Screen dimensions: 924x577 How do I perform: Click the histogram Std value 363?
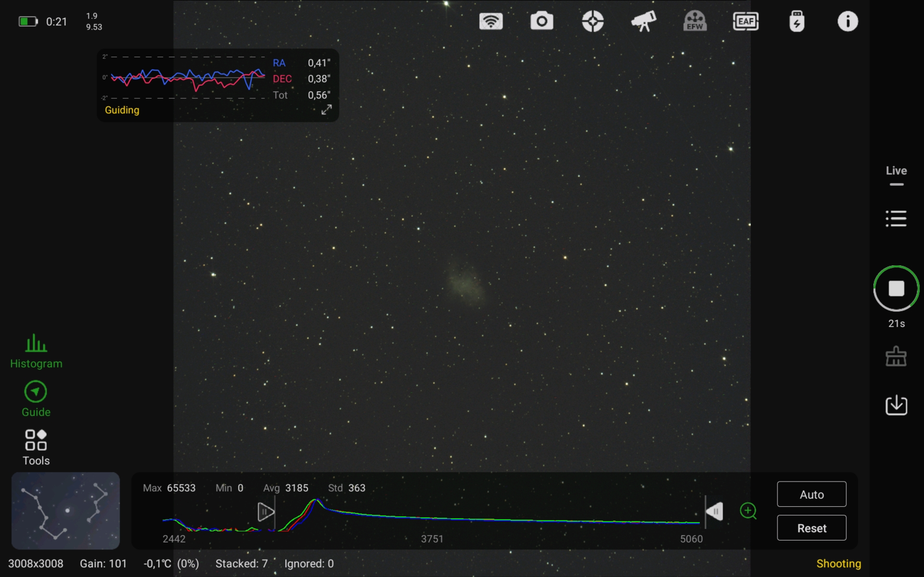(357, 488)
